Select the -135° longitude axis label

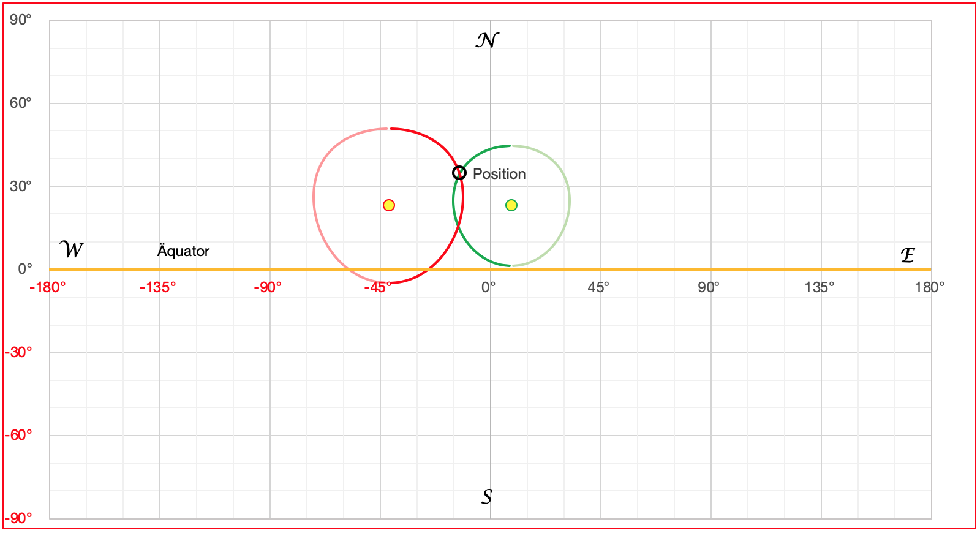(158, 287)
